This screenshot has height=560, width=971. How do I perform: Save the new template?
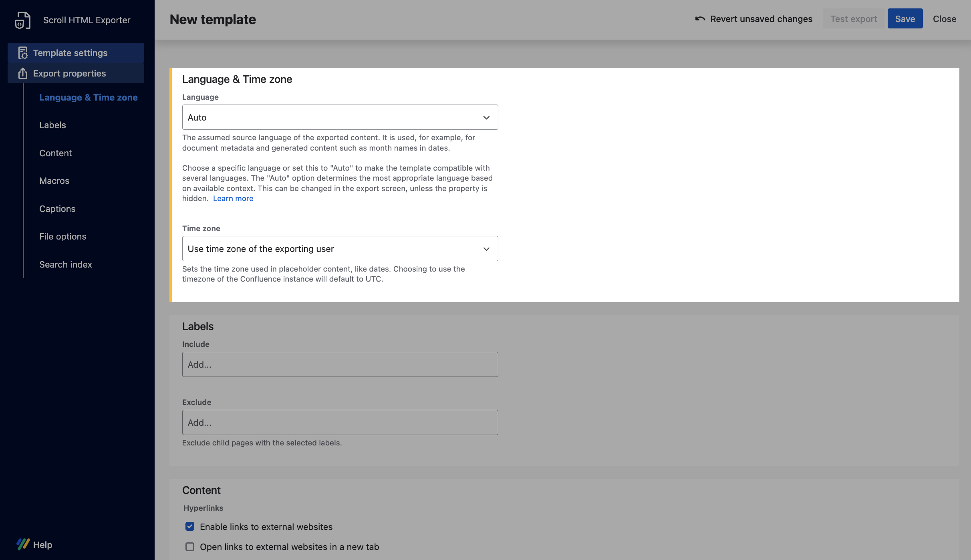click(905, 19)
